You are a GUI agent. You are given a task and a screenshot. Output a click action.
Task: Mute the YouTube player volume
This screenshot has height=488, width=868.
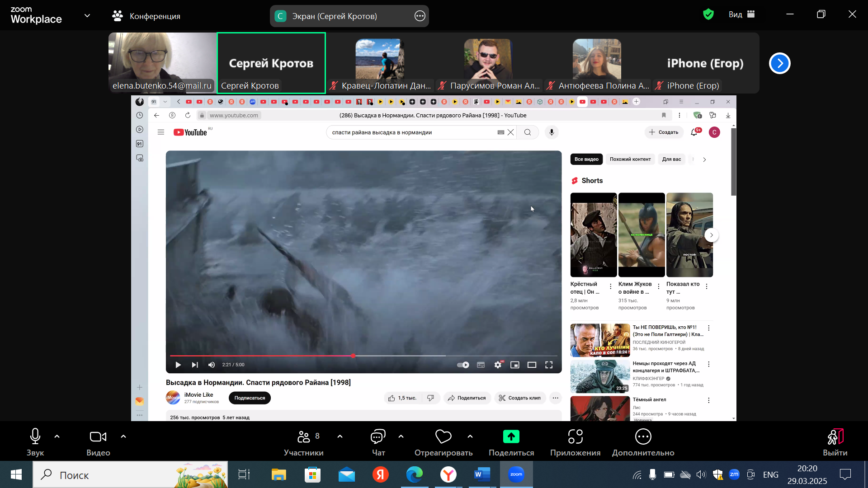(x=212, y=365)
